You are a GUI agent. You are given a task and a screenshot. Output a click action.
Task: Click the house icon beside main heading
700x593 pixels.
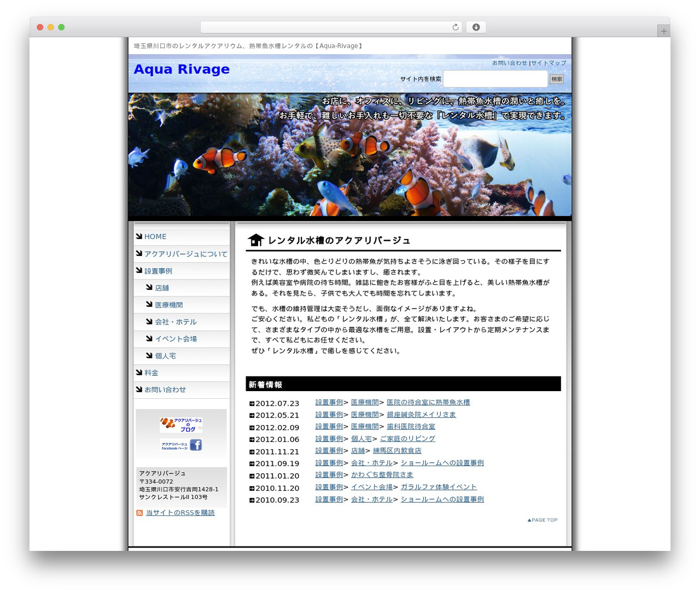255,240
